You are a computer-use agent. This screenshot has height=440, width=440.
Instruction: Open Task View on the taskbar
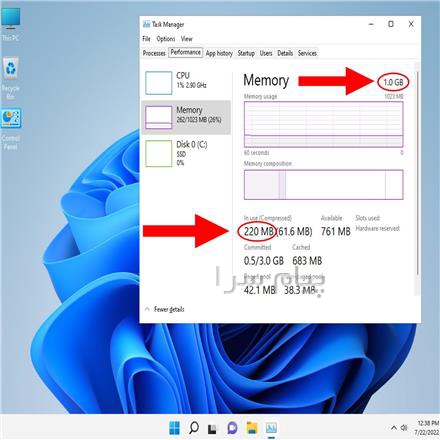point(212,429)
